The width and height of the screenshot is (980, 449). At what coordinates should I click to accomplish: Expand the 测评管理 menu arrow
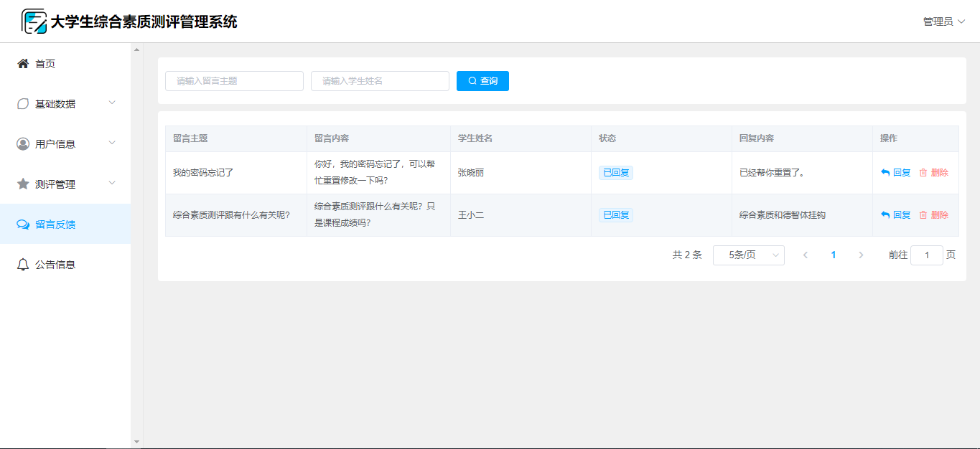click(112, 184)
